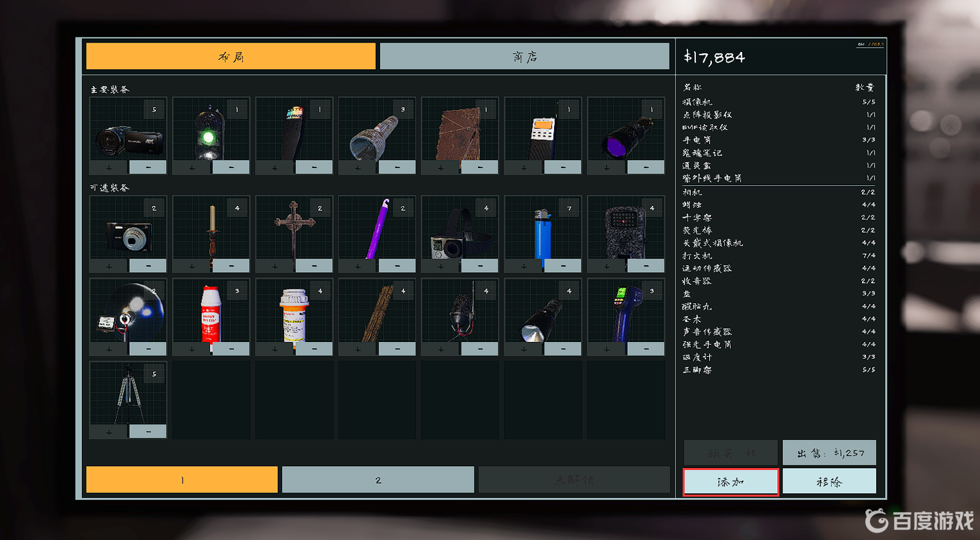Reduce the salt quantity by one
The height and width of the screenshot is (540, 980).
pos(231,349)
